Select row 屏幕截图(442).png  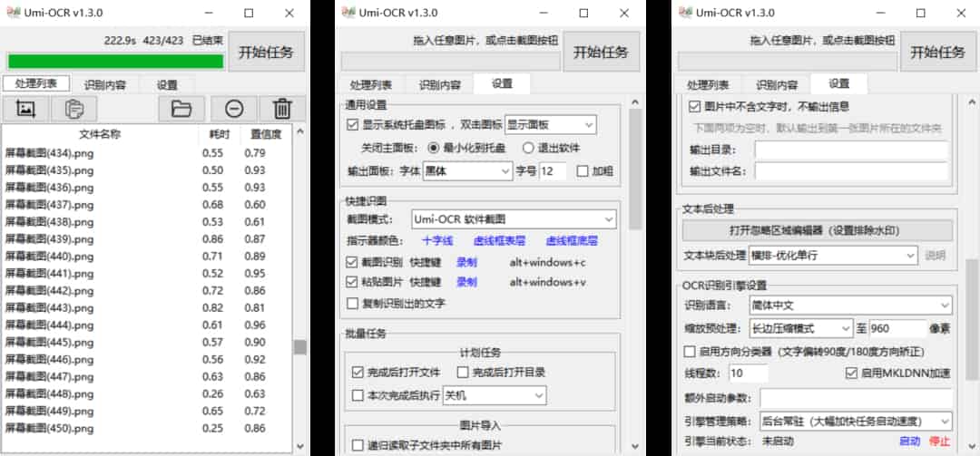[x=148, y=290]
